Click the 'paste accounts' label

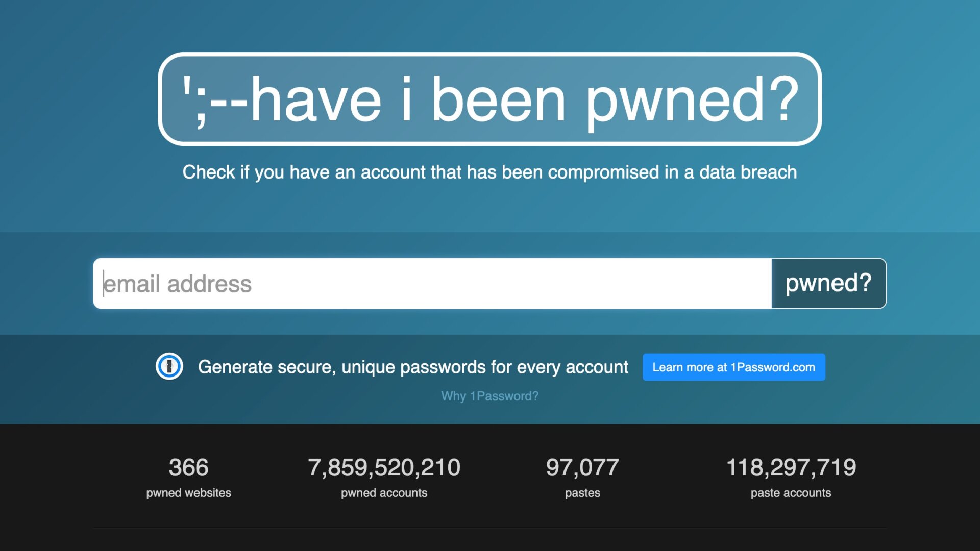coord(791,493)
